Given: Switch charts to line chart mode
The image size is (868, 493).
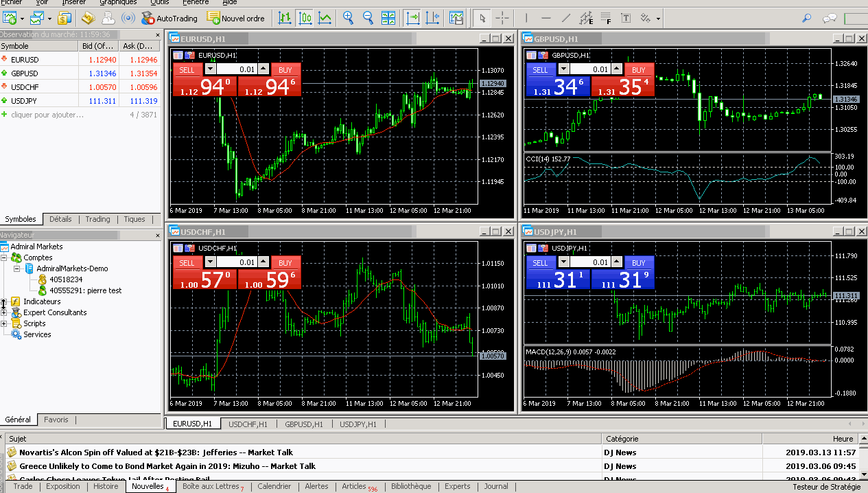Looking at the screenshot, I should click(x=323, y=18).
